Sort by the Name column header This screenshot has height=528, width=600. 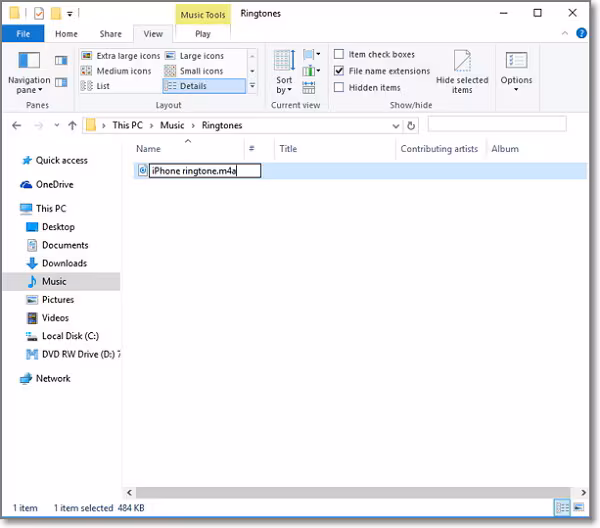pos(188,148)
